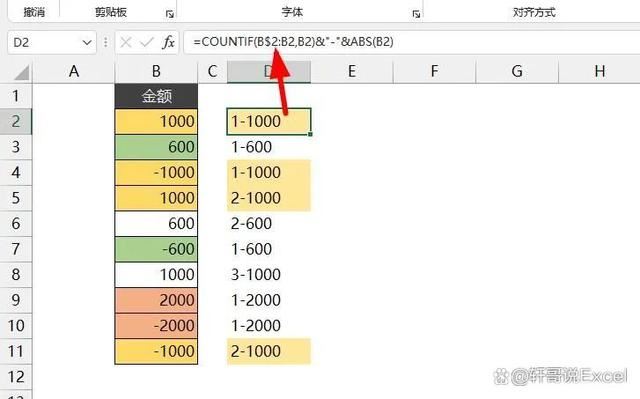Select column E header
The width and height of the screenshot is (640, 399).
[x=352, y=71]
